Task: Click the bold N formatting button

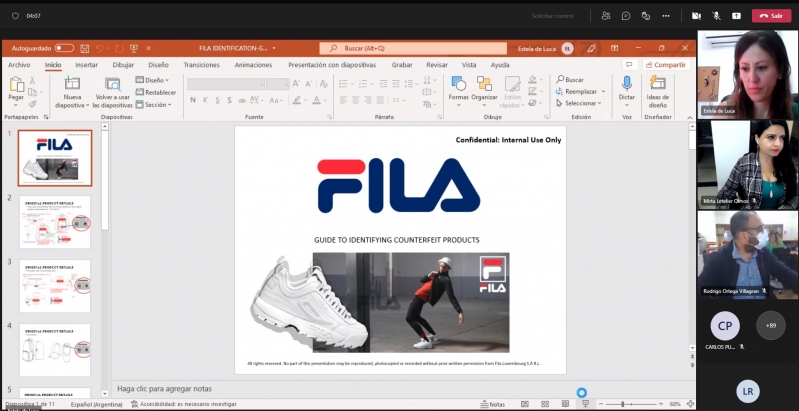Action: 193,100
